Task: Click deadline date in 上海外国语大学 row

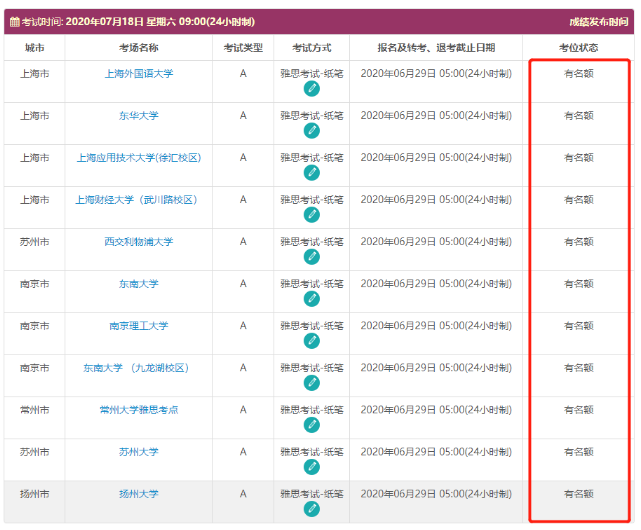Action: 436,74
